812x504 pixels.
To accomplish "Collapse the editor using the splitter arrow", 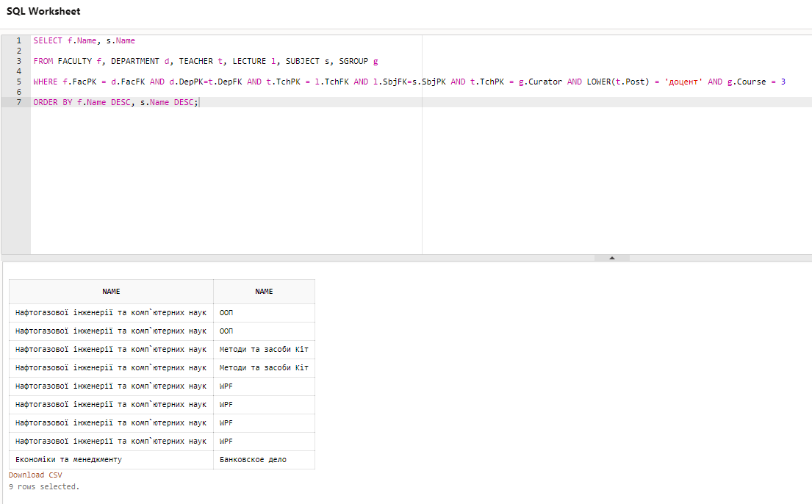I will 612,258.
